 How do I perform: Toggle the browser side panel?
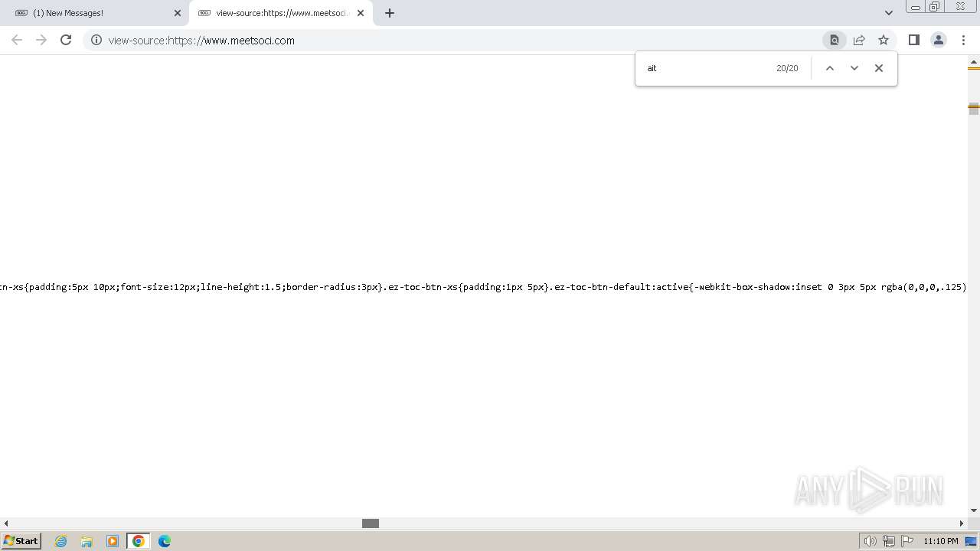913,40
